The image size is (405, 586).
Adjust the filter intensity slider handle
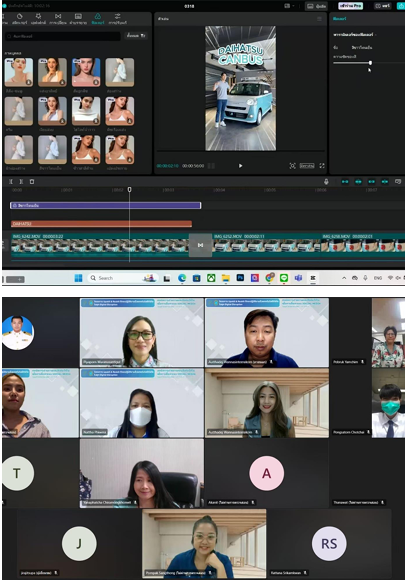click(x=370, y=63)
